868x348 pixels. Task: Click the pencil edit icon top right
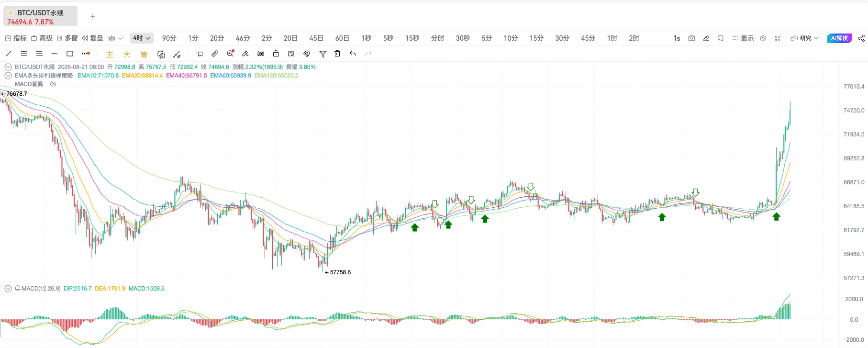(706, 38)
